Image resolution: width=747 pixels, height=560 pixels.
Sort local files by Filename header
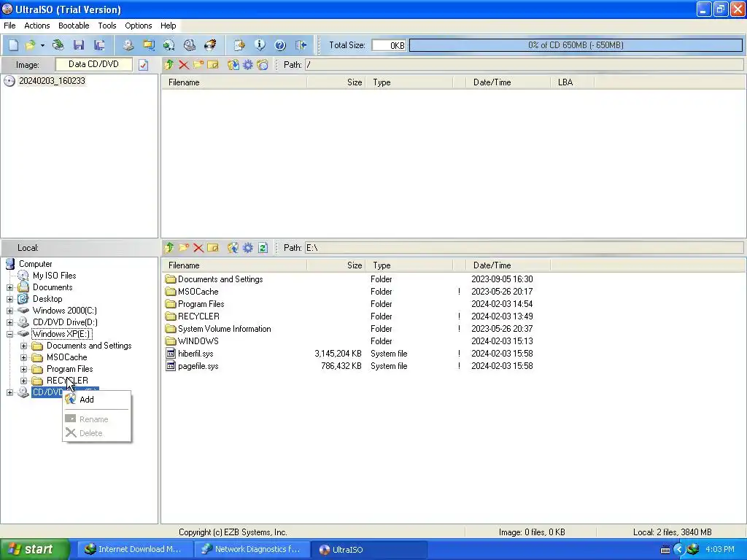coord(234,265)
